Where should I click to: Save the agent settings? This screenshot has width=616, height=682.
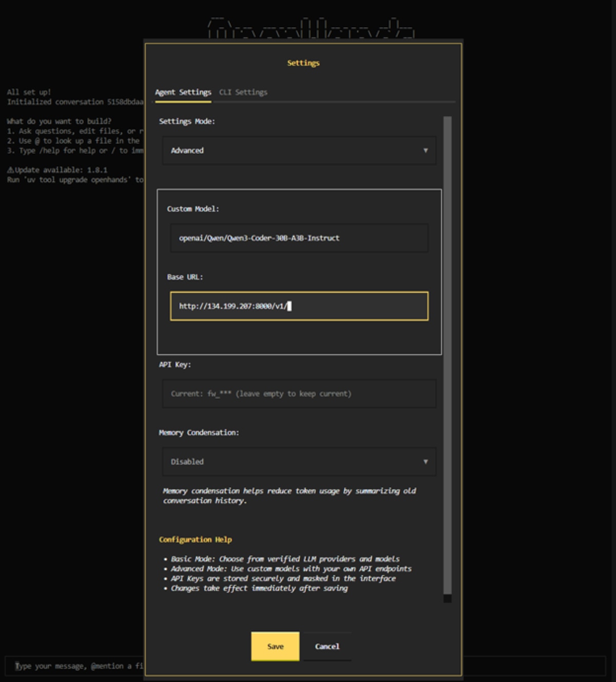click(275, 647)
